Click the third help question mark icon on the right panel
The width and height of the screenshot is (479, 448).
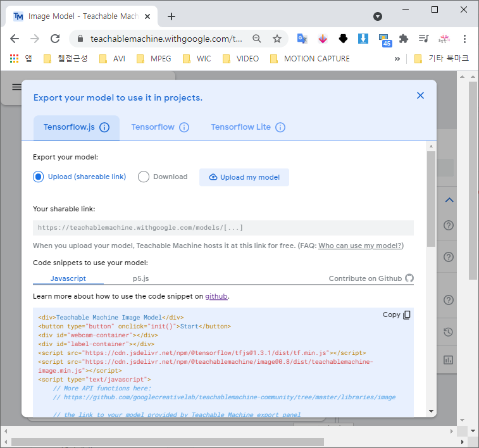[448, 300]
